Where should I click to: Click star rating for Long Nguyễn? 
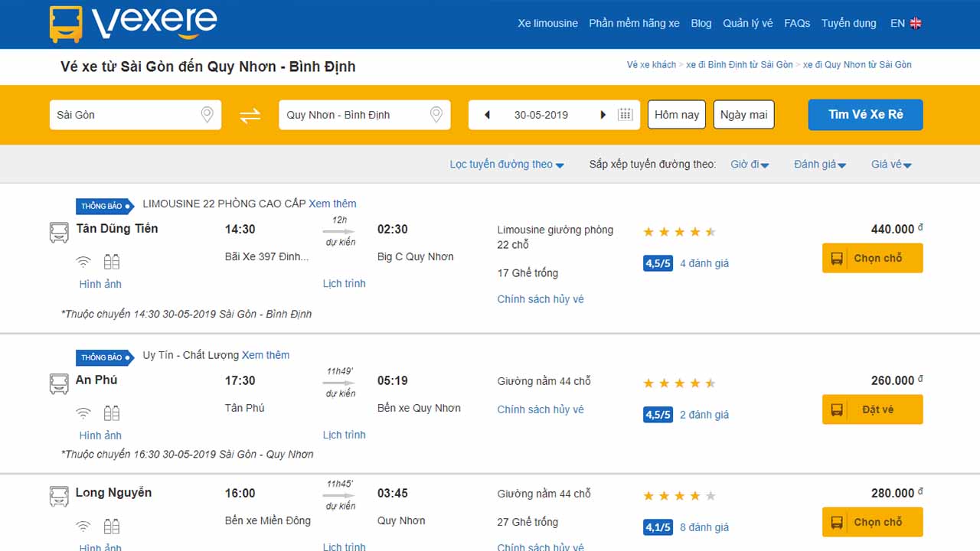tap(679, 496)
